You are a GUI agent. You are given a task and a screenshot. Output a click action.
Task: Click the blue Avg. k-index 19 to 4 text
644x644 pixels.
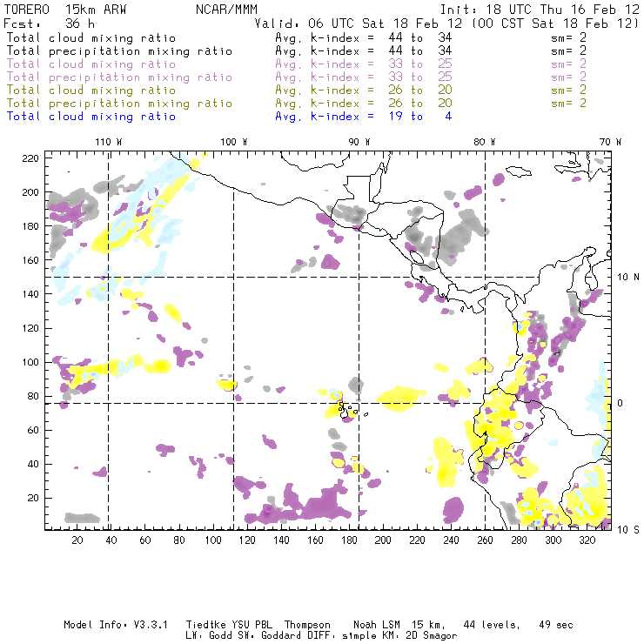pos(363,116)
